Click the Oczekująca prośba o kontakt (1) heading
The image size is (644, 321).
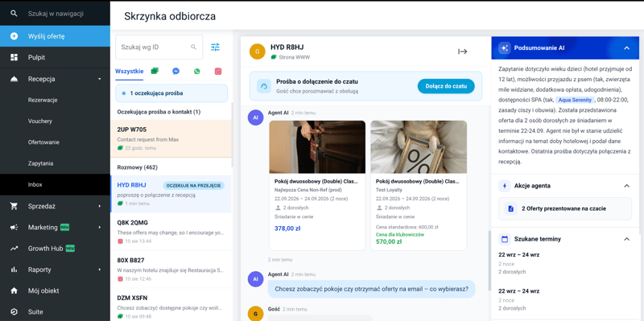tap(159, 112)
